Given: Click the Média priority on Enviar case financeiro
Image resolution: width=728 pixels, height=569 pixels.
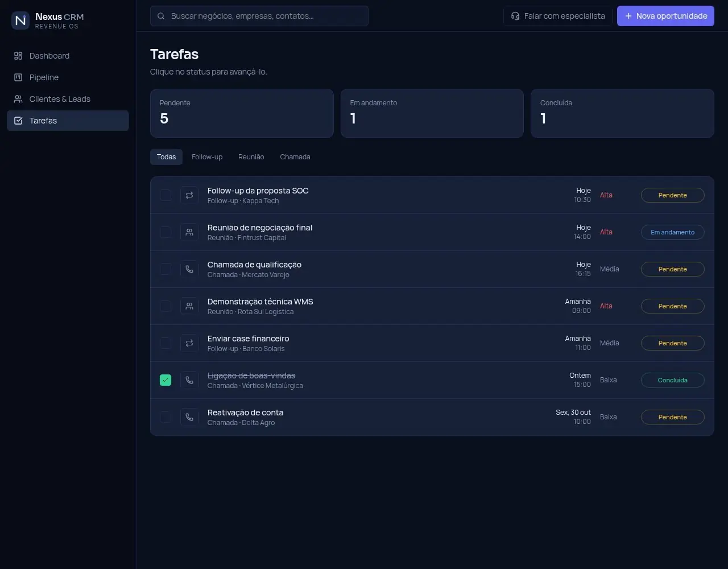Looking at the screenshot, I should click(610, 343).
